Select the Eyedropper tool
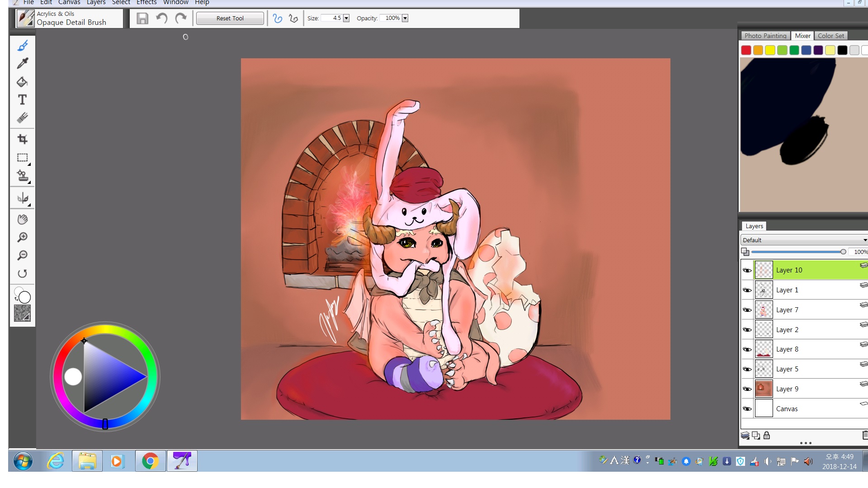The width and height of the screenshot is (868, 488). tap(23, 63)
